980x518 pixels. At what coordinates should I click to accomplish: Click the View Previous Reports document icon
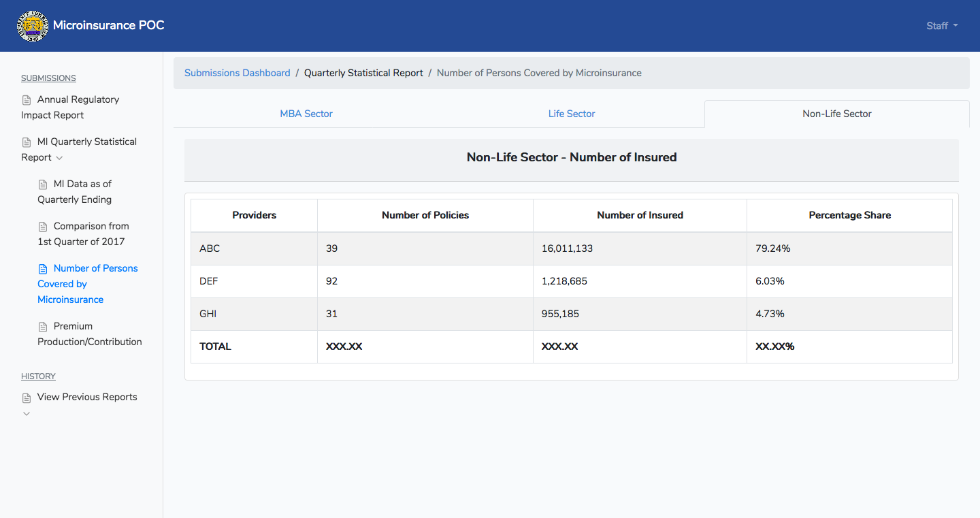point(27,398)
